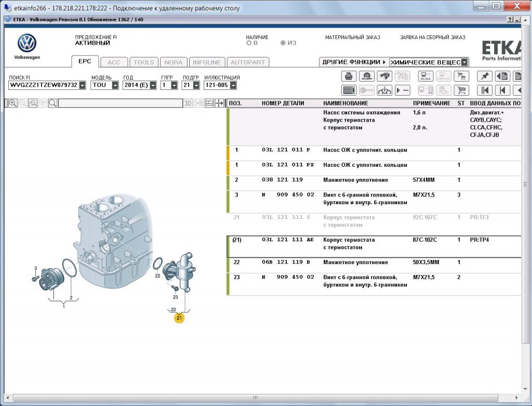This screenshot has height=406, width=532.
Task: Open the wheel disc icon tool
Action: pyautogui.click(x=367, y=76)
